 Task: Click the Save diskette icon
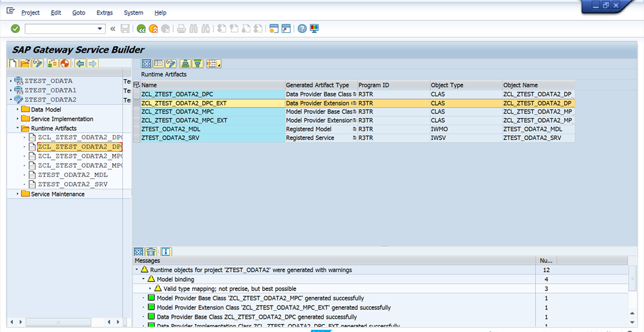coord(125,29)
